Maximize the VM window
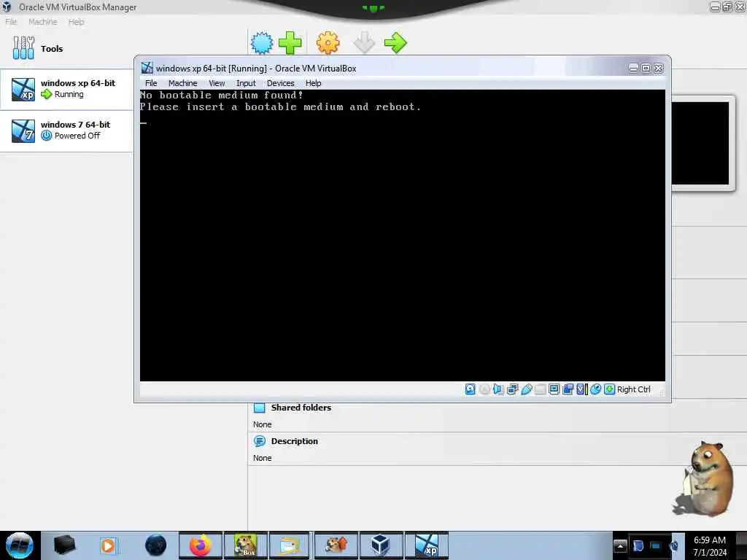 tap(646, 68)
